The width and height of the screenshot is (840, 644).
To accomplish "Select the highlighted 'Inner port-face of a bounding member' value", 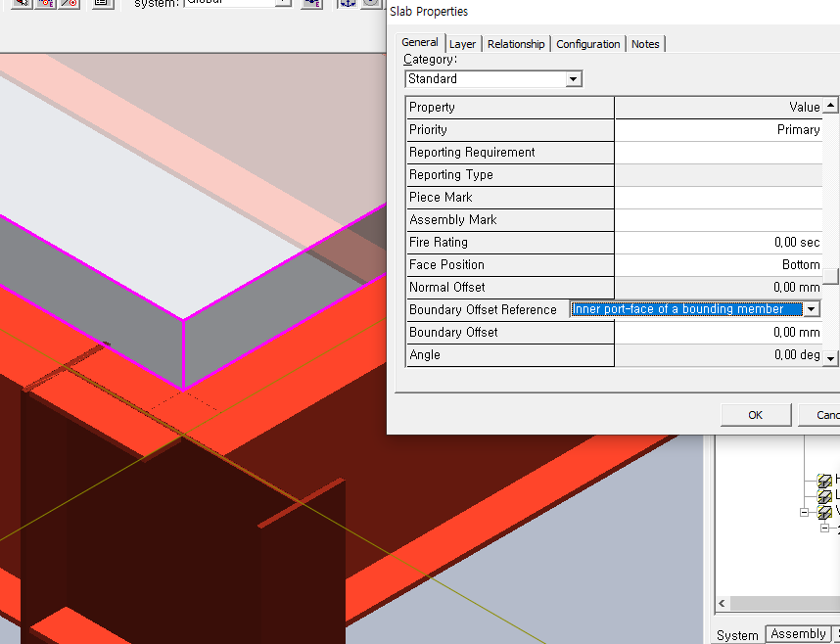I will click(687, 309).
